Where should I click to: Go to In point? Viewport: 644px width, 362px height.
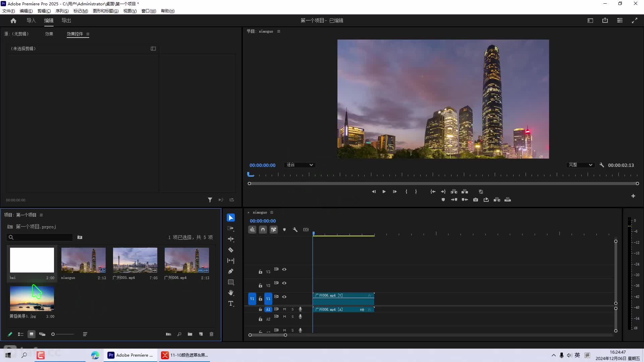point(433,192)
